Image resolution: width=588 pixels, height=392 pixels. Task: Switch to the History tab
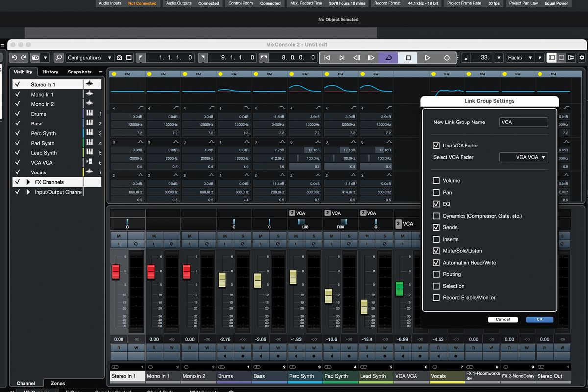pos(50,72)
